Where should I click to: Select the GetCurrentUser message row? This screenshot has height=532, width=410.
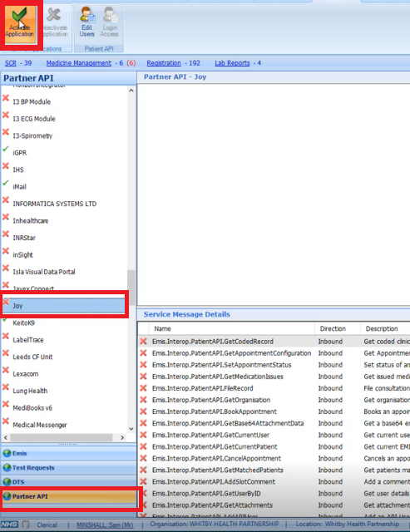274,435
